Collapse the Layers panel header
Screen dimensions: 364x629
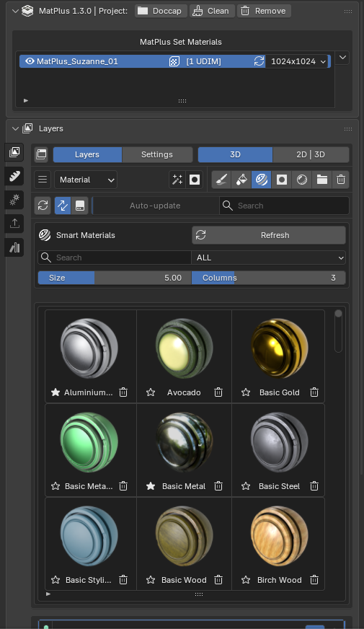click(x=15, y=128)
